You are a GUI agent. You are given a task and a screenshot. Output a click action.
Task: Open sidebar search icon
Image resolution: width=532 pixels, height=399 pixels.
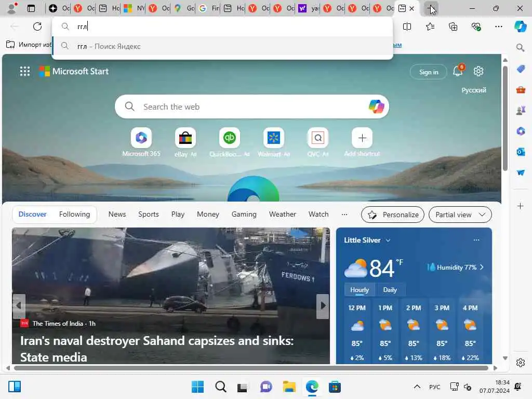tap(520, 47)
